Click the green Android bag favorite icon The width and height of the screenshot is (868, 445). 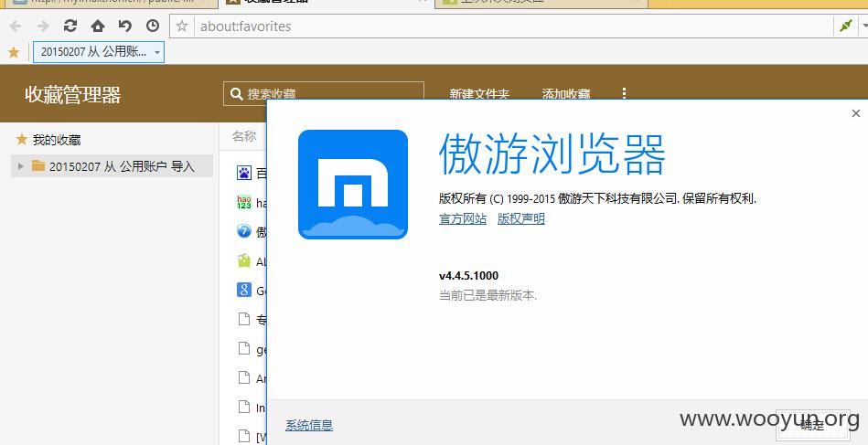point(243,260)
